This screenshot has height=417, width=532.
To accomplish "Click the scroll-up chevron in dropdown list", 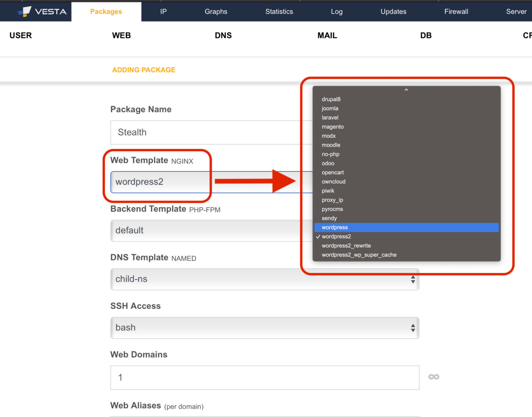I will [x=406, y=90].
